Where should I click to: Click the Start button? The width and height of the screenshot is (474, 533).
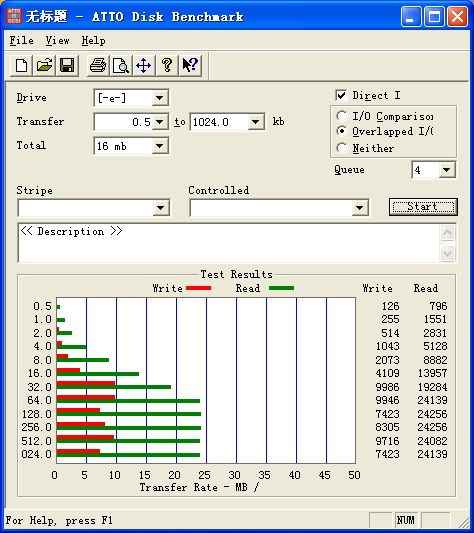tap(423, 207)
